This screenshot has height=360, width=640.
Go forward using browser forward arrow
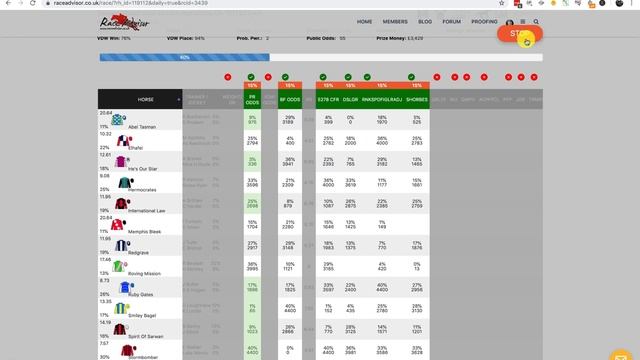click(x=20, y=3)
